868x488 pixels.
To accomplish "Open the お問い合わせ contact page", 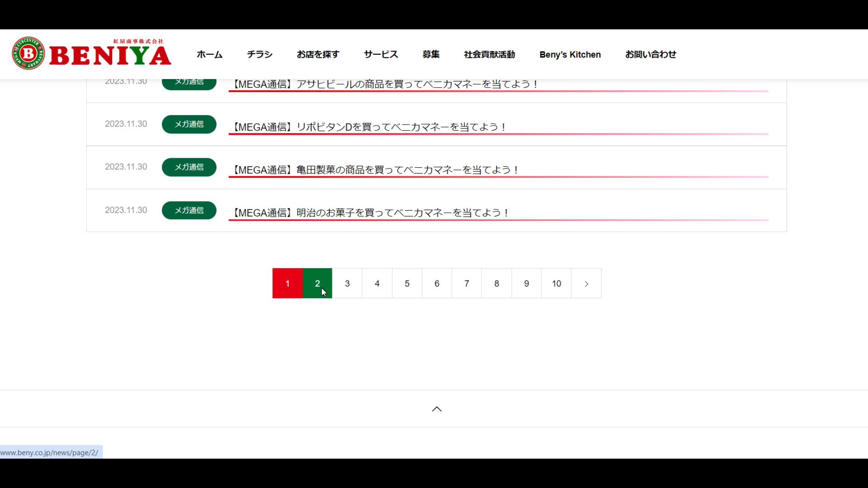I will (x=650, y=55).
